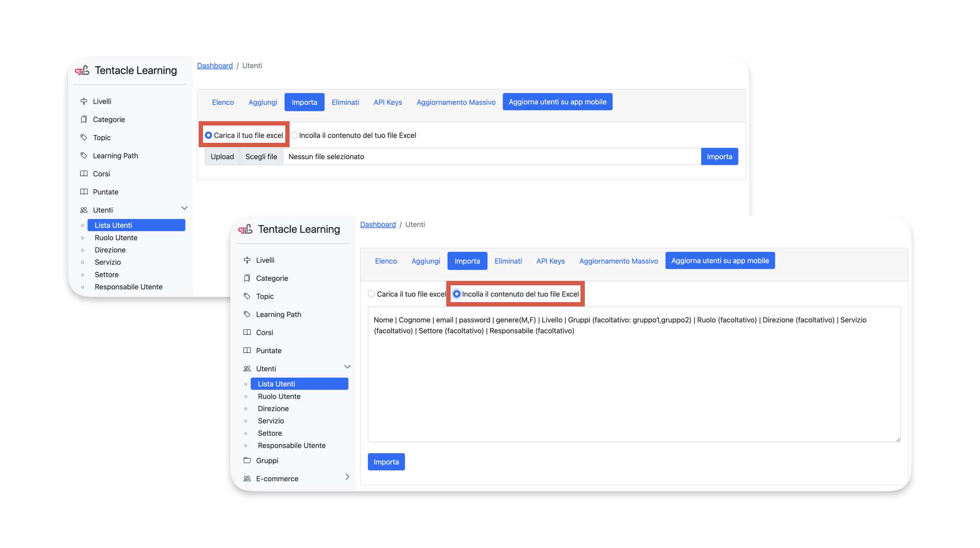Select the highlighted 'Incolla il contenuto del tuo file Excel' radio
Screen dimensions: 980x548
[457, 294]
